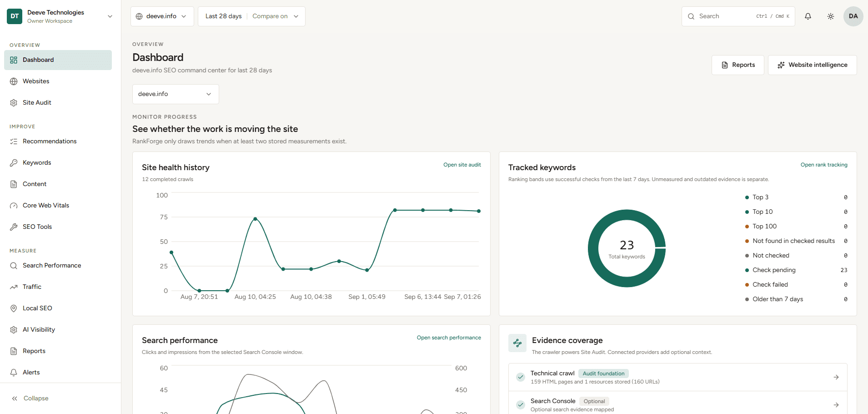
Task: Expand the Technical crawl row arrow
Action: [x=836, y=377]
